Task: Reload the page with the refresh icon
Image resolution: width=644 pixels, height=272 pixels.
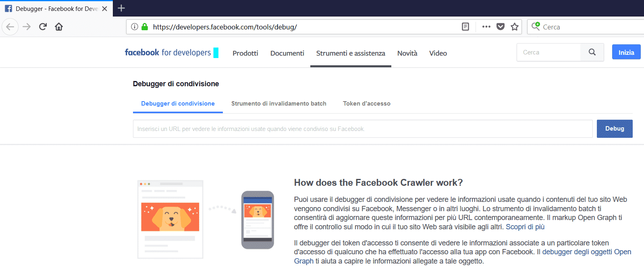Action: [x=43, y=27]
